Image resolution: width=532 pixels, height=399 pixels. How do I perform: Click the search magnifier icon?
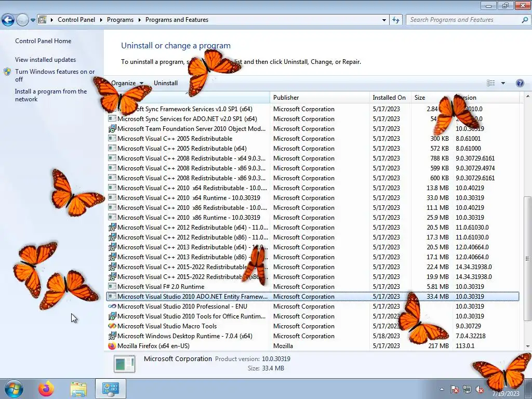pos(525,20)
